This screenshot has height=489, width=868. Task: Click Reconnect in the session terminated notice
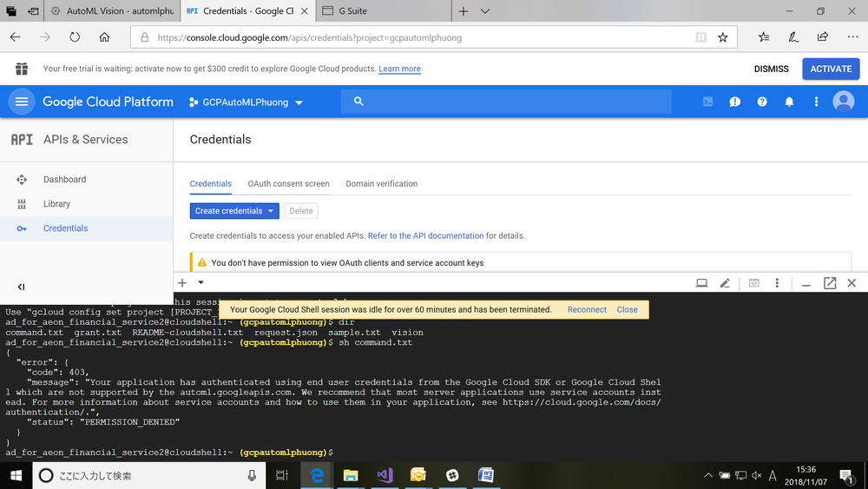point(587,309)
